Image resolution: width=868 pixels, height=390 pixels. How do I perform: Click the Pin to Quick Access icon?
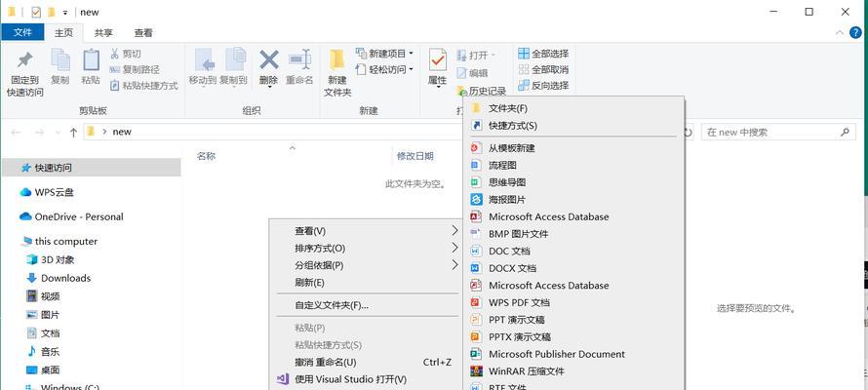click(25, 60)
